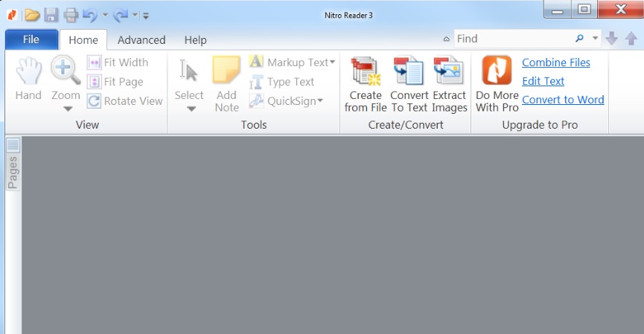The width and height of the screenshot is (644, 334).
Task: Maximize the Nitro Reader window
Action: [584, 9]
